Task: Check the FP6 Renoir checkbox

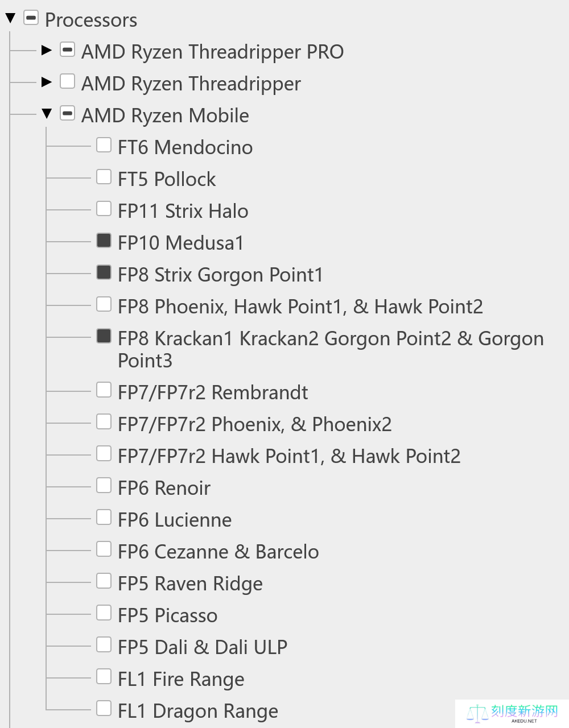Action: (104, 485)
